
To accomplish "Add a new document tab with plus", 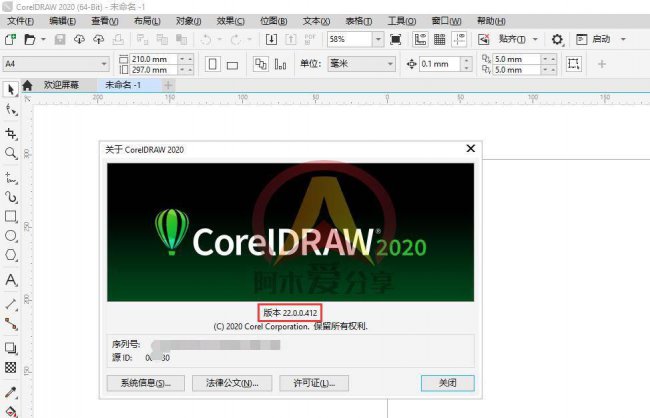I will click(168, 85).
